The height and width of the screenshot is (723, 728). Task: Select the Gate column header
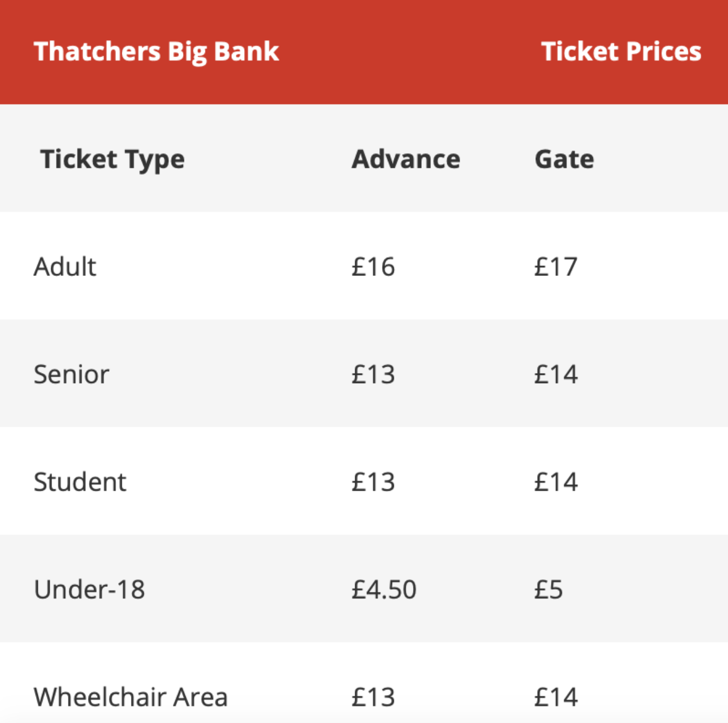point(564,159)
